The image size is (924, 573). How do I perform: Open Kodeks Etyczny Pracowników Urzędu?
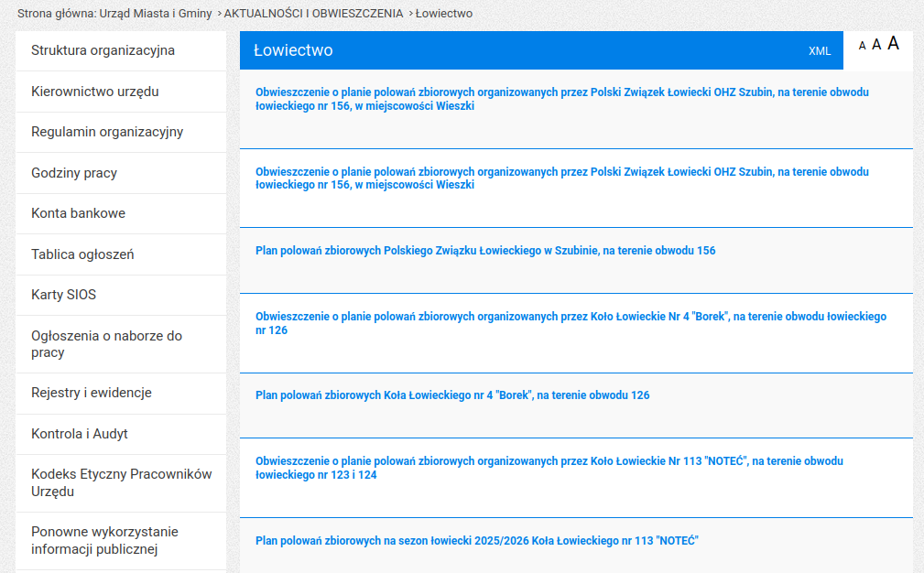(x=121, y=482)
